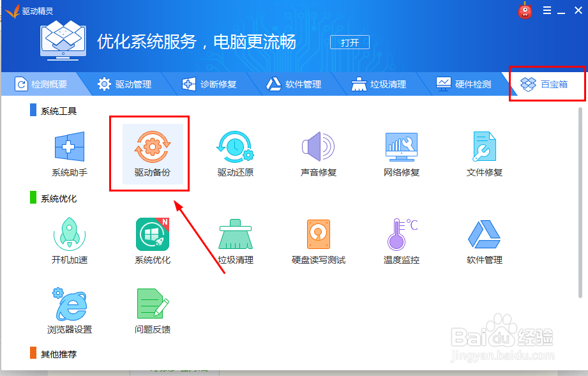Start the 文件修复 file repair utility
588x376 pixels.
point(483,151)
